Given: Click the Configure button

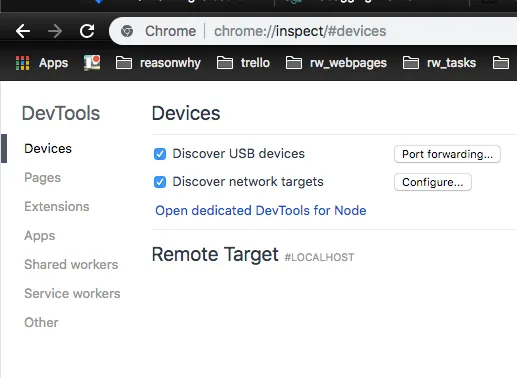Looking at the screenshot, I should click(433, 182).
